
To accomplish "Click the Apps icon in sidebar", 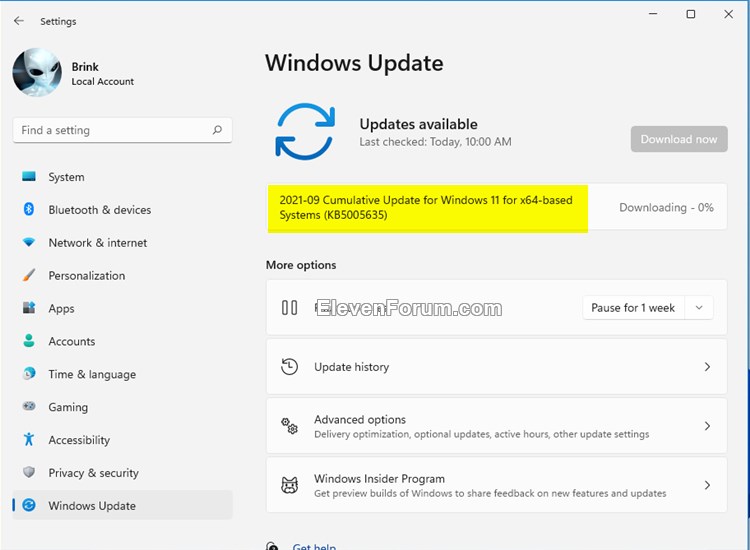I will (29, 308).
